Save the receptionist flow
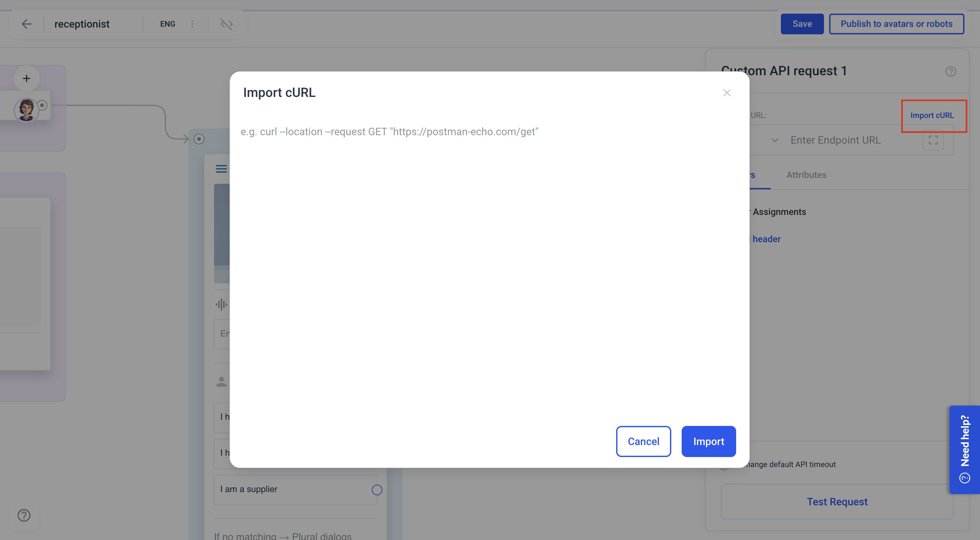 pyautogui.click(x=802, y=24)
